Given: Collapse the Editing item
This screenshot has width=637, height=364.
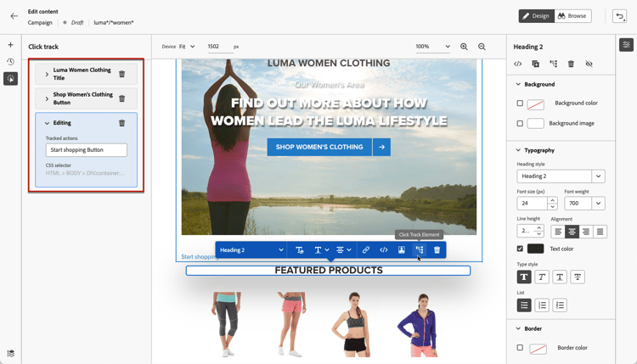Looking at the screenshot, I should point(47,123).
